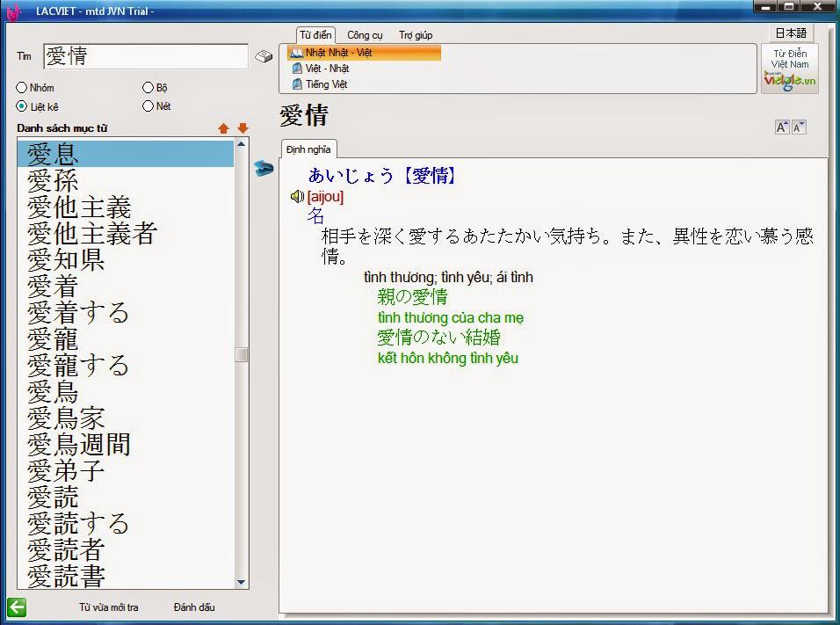Select 愛息 in the word list

pyautogui.click(x=126, y=154)
